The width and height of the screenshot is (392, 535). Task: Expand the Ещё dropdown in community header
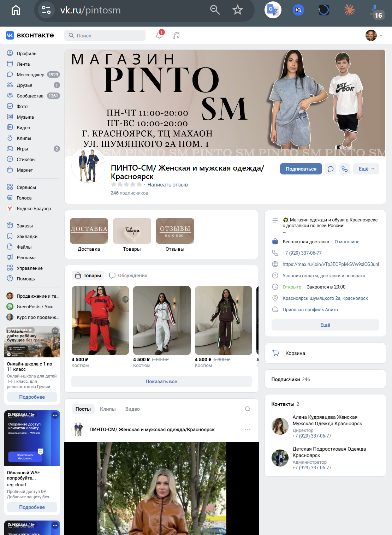[366, 169]
